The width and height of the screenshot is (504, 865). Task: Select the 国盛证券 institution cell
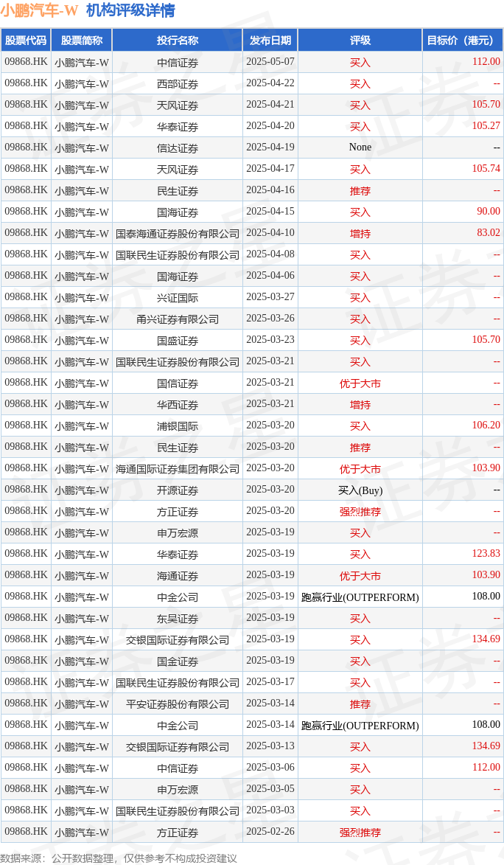(x=177, y=341)
